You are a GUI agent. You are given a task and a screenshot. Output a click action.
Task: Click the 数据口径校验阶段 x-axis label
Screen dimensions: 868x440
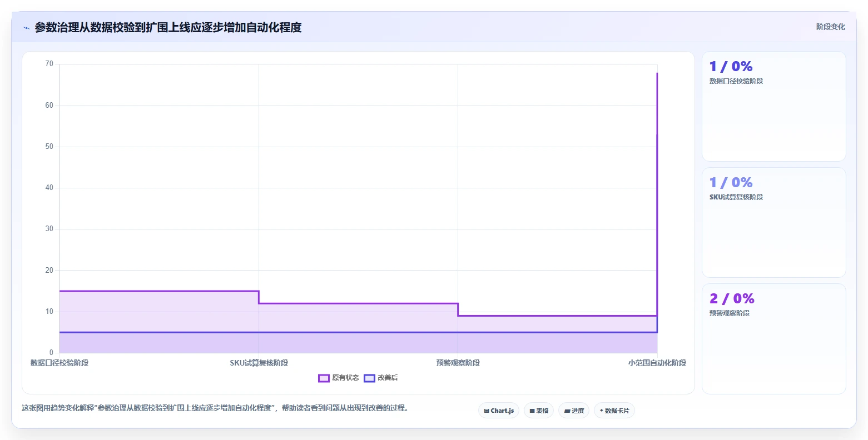tap(59, 363)
